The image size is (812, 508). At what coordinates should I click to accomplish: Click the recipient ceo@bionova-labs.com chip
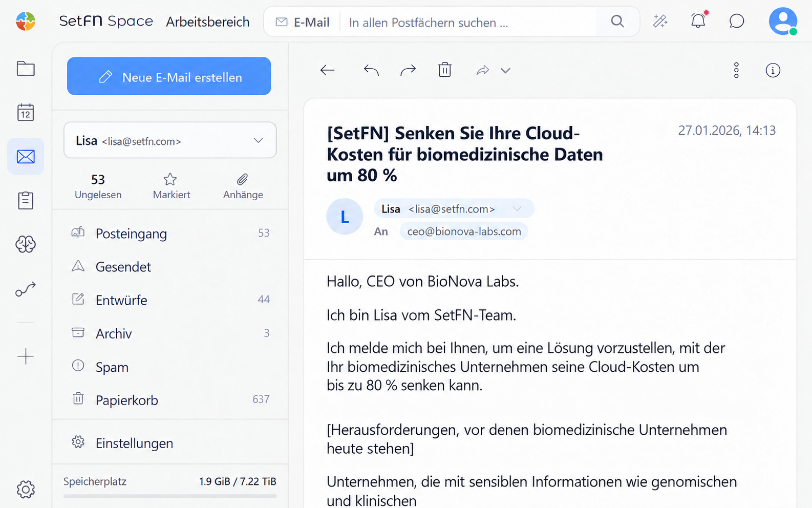464,231
